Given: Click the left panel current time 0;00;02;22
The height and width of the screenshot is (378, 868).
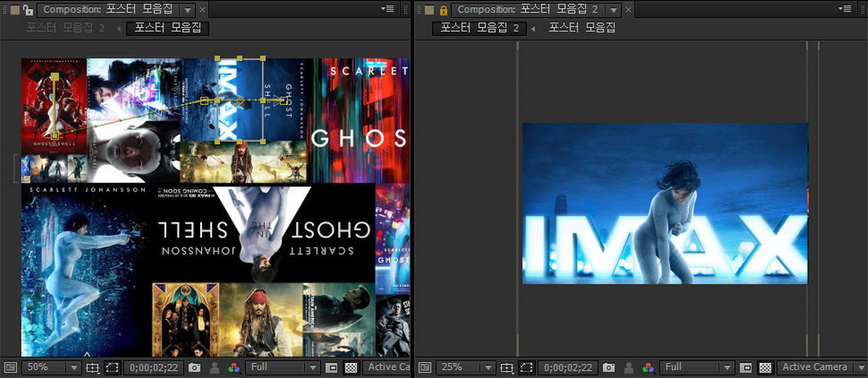Looking at the screenshot, I should (153, 368).
